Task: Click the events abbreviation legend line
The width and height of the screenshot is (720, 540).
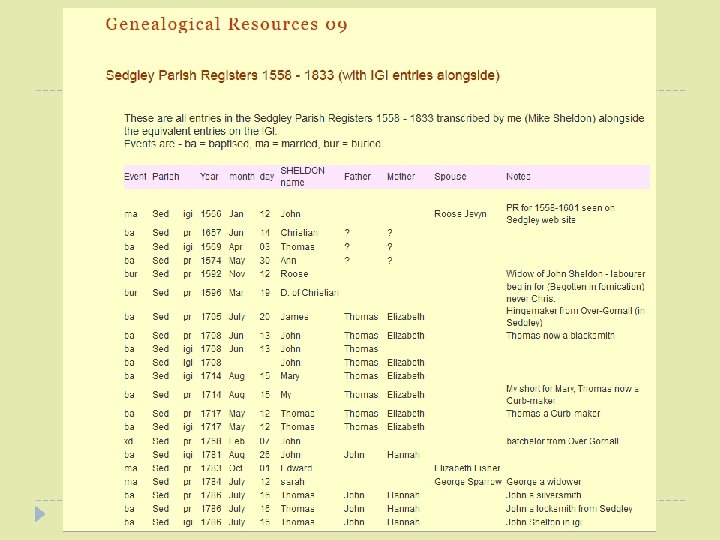Action: pos(252,144)
